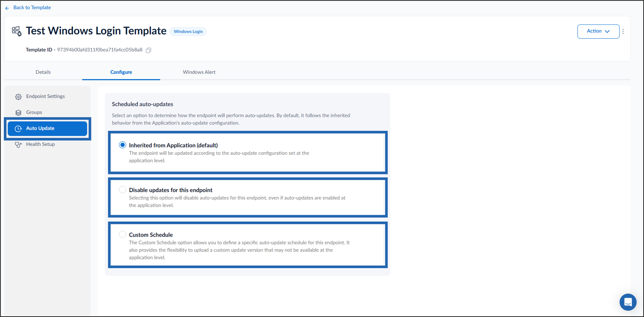This screenshot has height=317, width=644.
Task: Select Disable updates for this endpoint radio
Action: tap(122, 190)
